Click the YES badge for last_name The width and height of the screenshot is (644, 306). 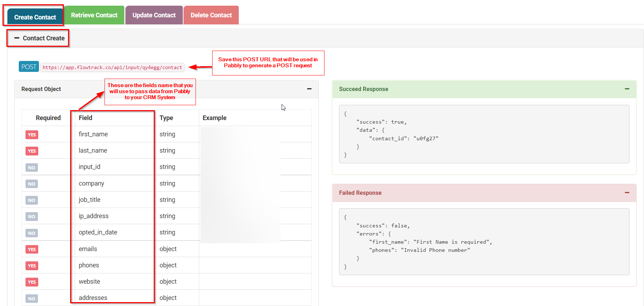coord(32,151)
